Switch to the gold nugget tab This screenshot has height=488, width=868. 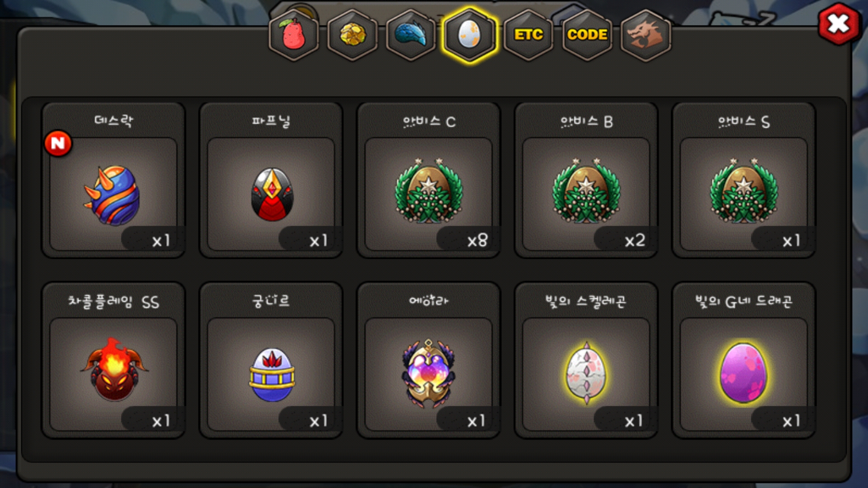tap(353, 35)
